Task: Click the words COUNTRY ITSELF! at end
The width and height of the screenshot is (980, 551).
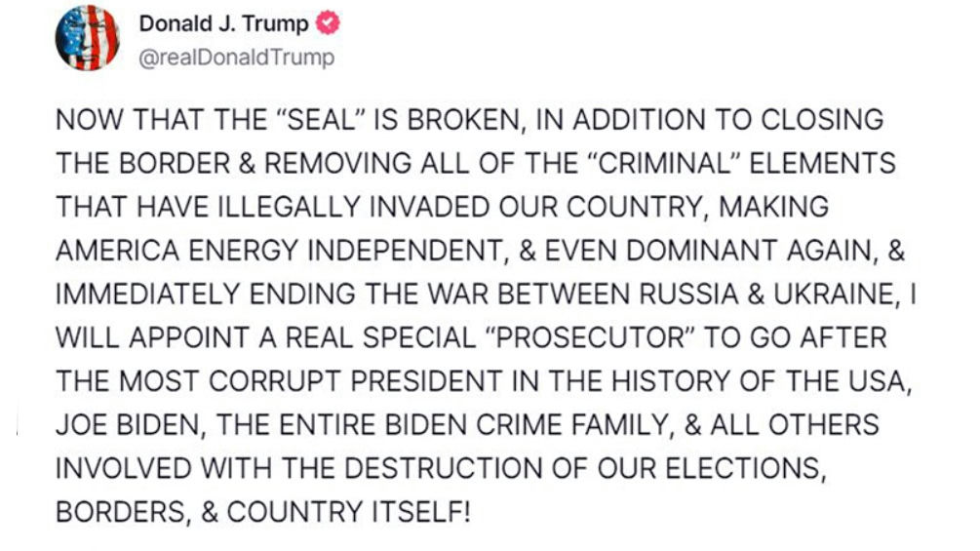Action: click(x=348, y=512)
